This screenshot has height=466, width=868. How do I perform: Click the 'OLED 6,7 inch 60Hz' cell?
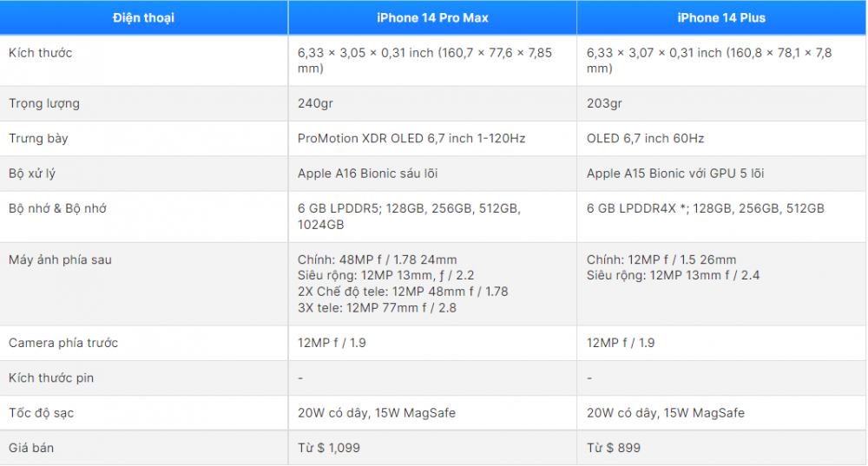tap(721, 138)
